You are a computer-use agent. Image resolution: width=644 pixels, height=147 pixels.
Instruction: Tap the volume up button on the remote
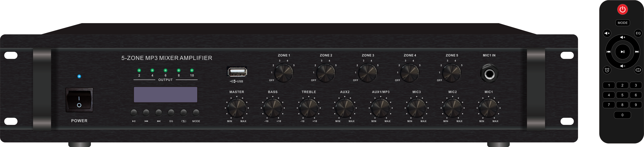click(623, 37)
